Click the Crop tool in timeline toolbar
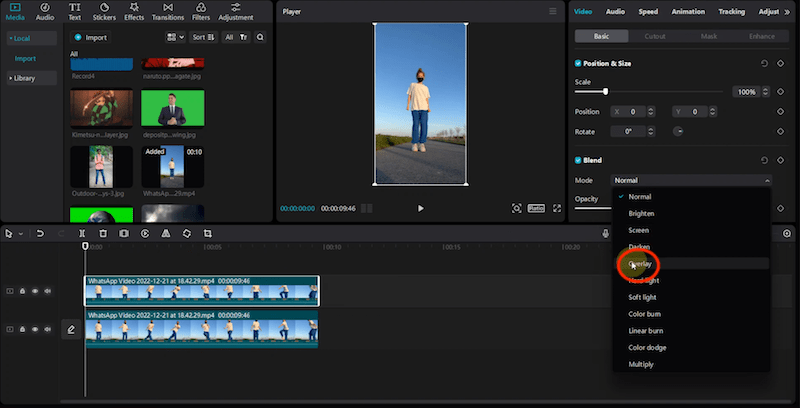This screenshot has width=800, height=408. coord(208,234)
